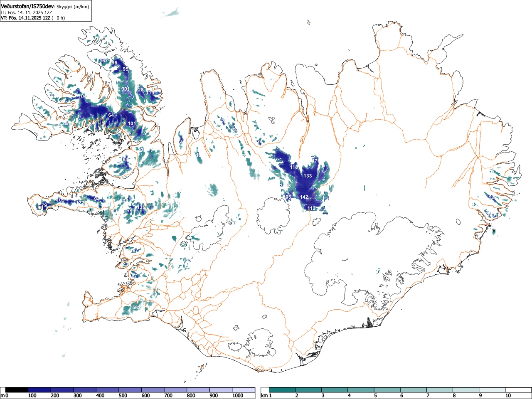Click the 'km' unit label on the legend
The image size is (532, 399).
(x=264, y=396)
